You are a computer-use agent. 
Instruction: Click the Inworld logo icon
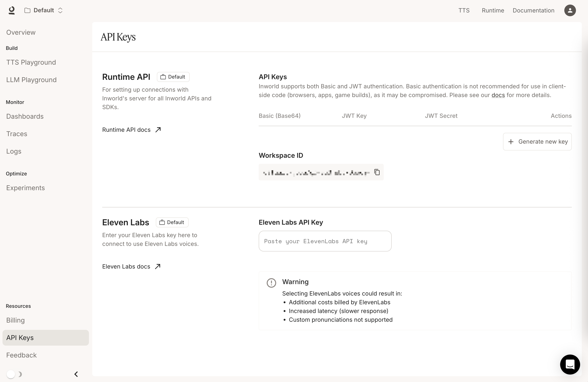[x=12, y=10]
